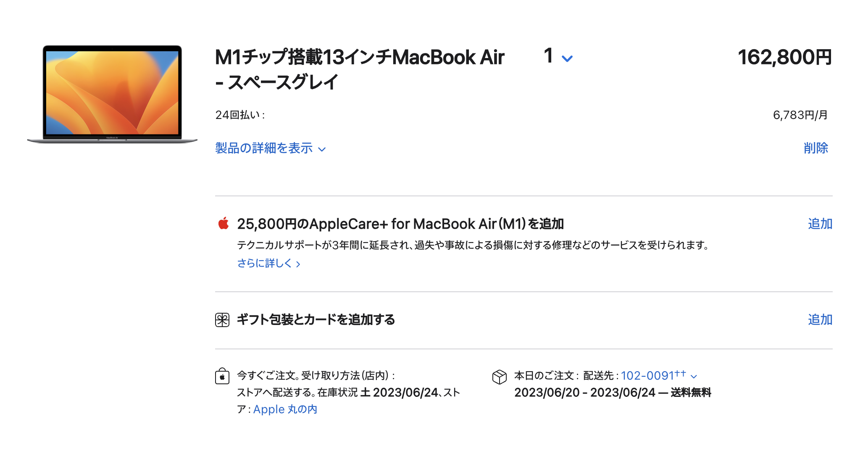This screenshot has height=449, width=868.
Task: Click the MacBook Air product image
Action: pyautogui.click(x=112, y=94)
